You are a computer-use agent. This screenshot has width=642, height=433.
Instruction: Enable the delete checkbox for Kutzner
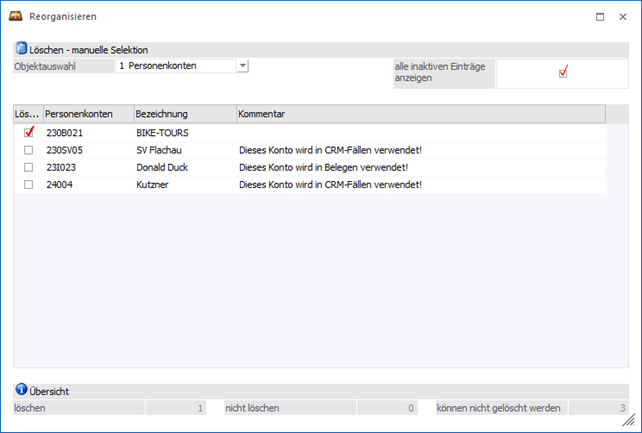click(x=28, y=184)
